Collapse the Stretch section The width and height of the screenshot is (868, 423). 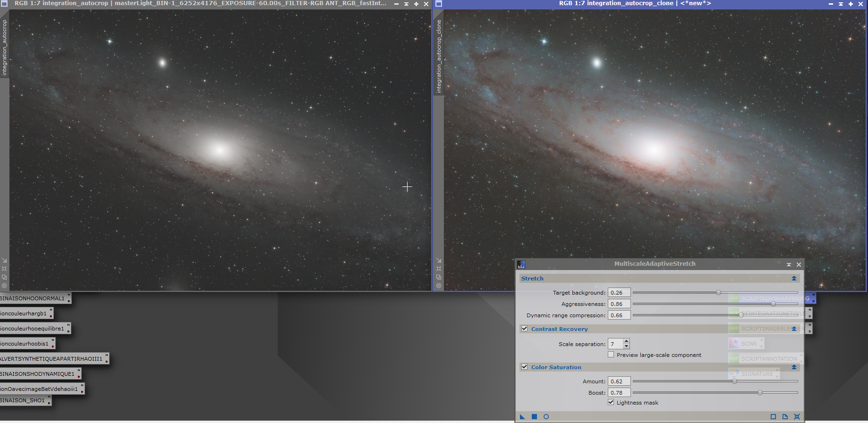[x=794, y=279]
